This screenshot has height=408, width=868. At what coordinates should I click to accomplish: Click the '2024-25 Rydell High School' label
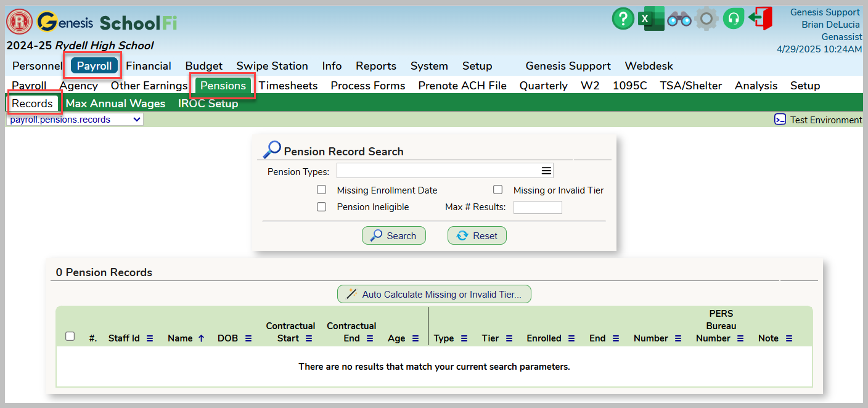pyautogui.click(x=80, y=46)
